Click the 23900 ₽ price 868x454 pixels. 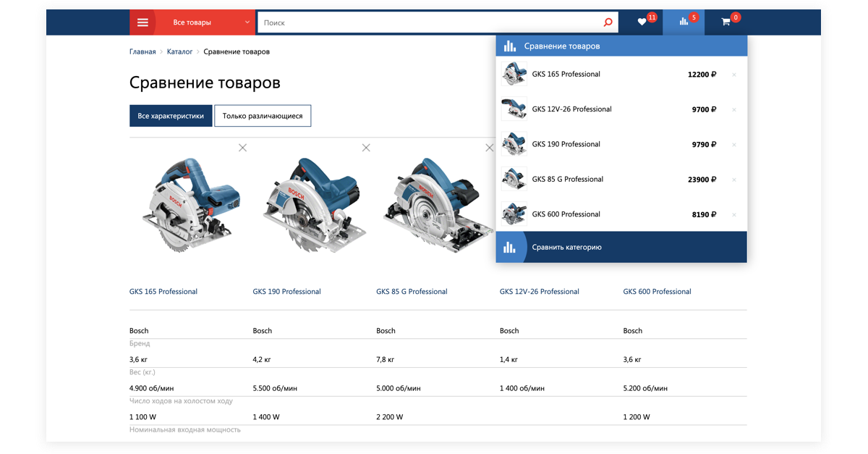click(702, 180)
